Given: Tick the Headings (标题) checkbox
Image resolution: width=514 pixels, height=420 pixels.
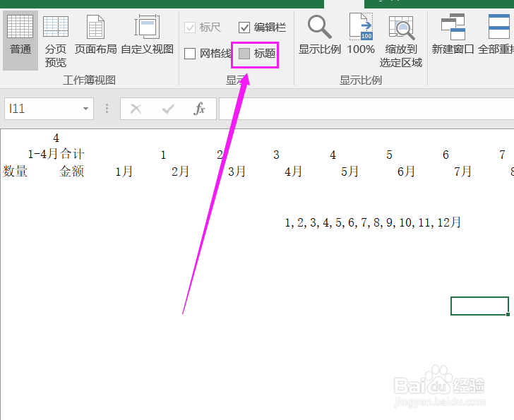Looking at the screenshot, I should tap(244, 54).
